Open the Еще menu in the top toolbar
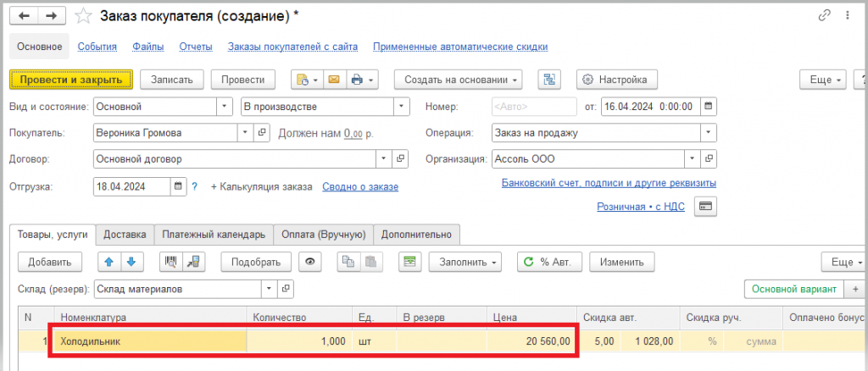Viewport: 868px width, 371px height. pyautogui.click(x=823, y=80)
